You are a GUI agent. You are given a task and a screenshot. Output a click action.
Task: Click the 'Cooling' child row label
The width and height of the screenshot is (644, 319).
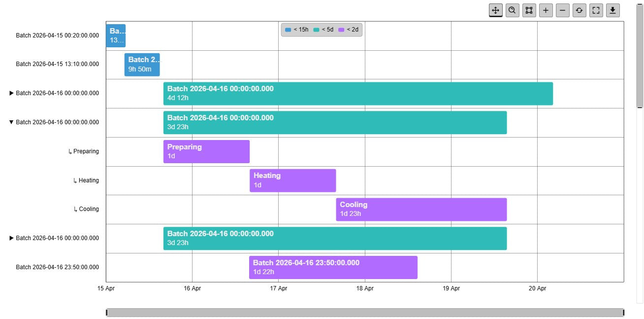pyautogui.click(x=86, y=209)
